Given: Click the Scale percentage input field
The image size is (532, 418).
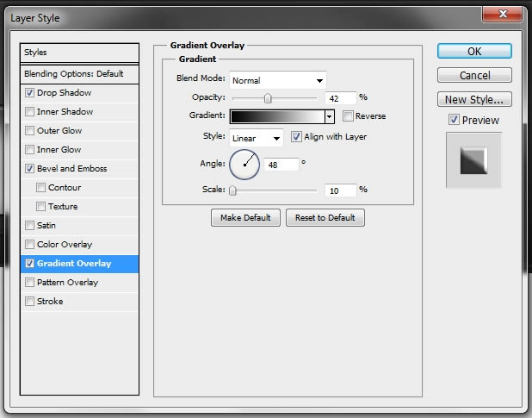Looking at the screenshot, I should pos(341,190).
